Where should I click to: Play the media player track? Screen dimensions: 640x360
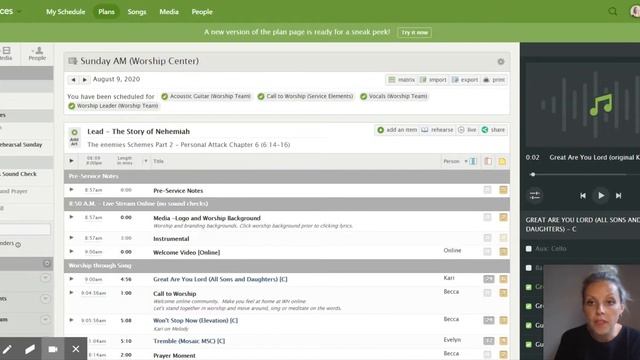click(x=601, y=196)
